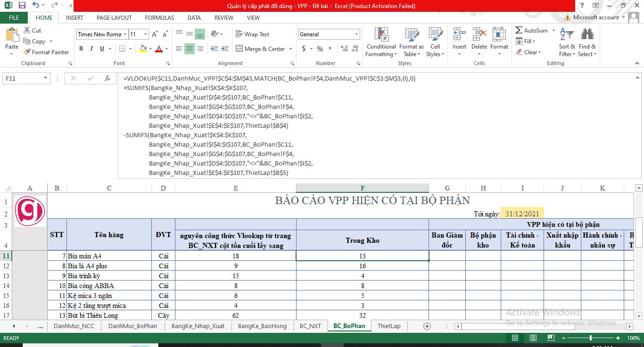Viewport: 644px width, 347px height.
Task: Select the date cell 31/12/2021
Action: [522, 214]
